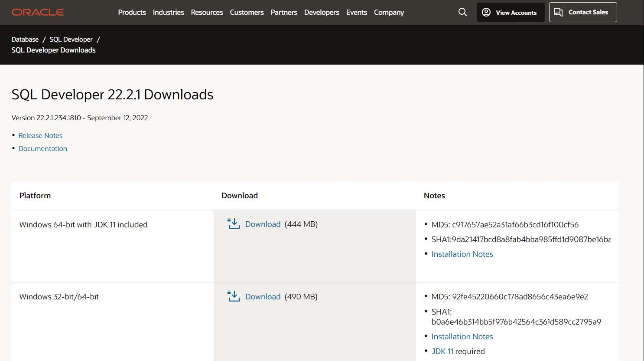The height and width of the screenshot is (361, 644).
Task: Click download icon for Windows 64-bit JDK 11
Action: tap(234, 223)
